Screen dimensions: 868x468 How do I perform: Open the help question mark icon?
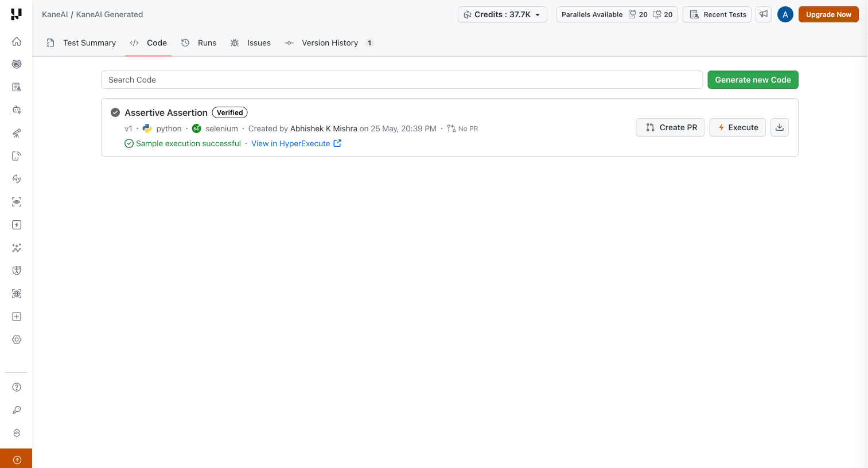[17, 387]
